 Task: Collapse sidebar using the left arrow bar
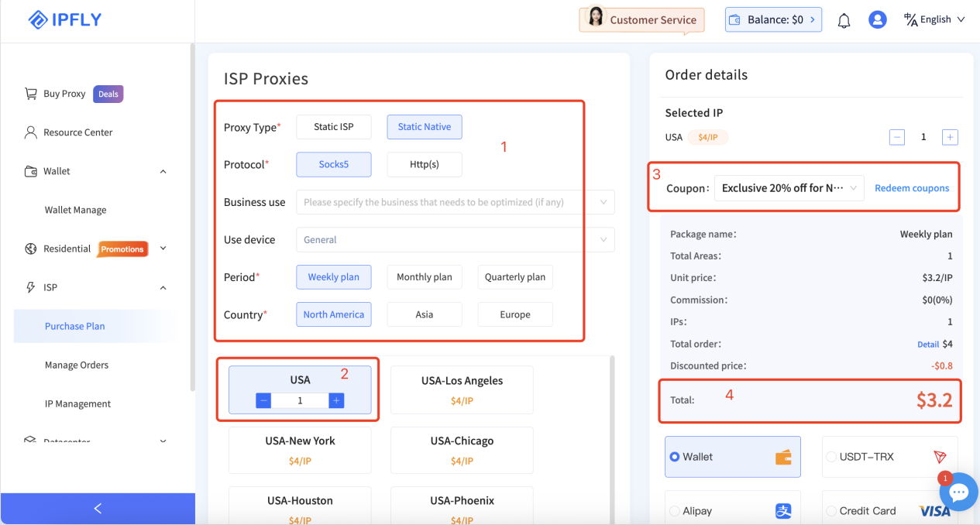98,509
